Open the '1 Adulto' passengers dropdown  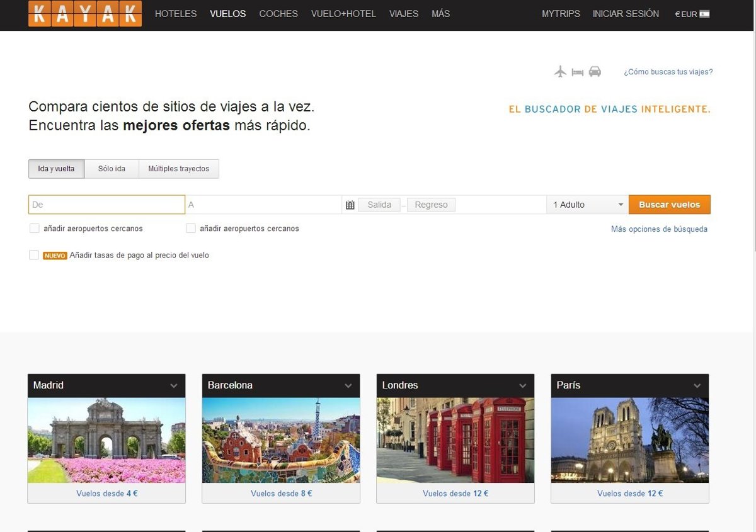coord(587,205)
